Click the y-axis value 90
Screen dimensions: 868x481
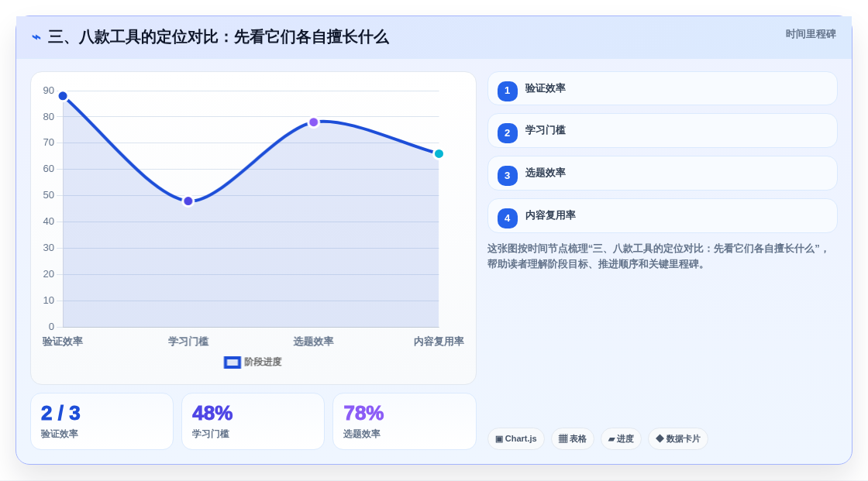tap(49, 91)
